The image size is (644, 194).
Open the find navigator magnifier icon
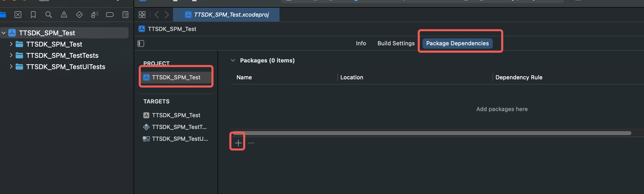(48, 15)
